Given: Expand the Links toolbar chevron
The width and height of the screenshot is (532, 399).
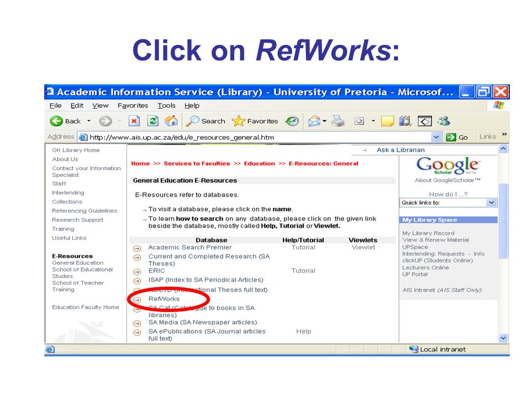Looking at the screenshot, I should tap(504, 134).
